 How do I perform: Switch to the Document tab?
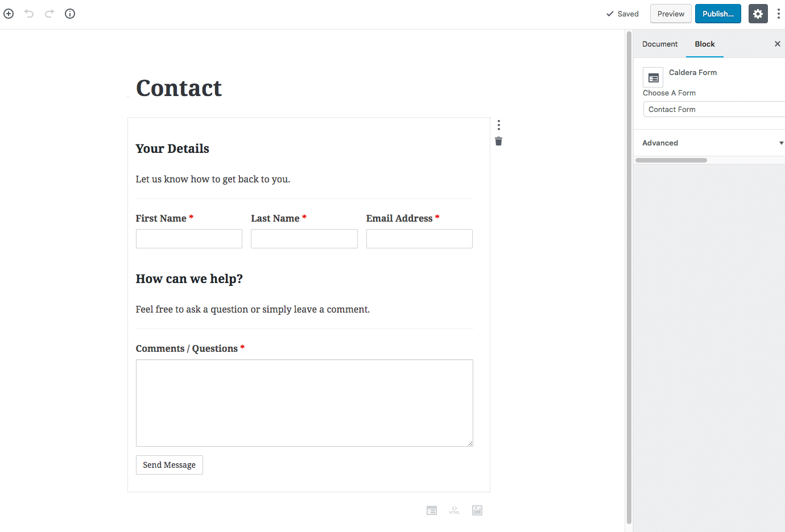tap(660, 44)
